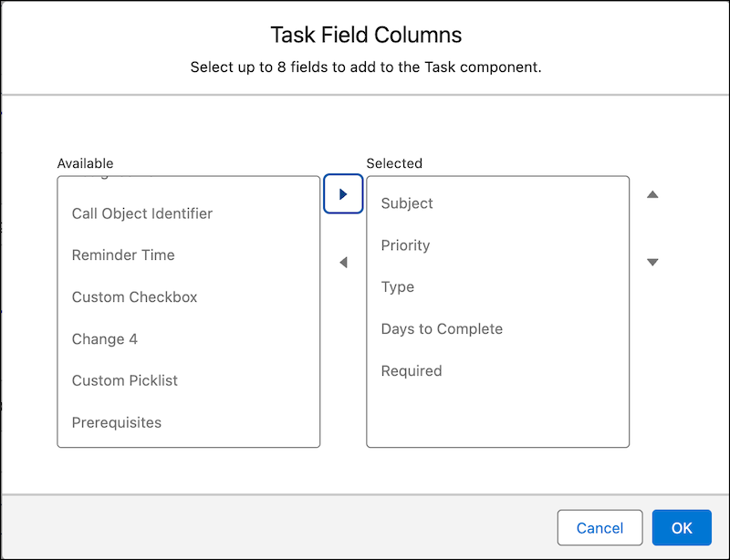
Task: Move field back to Available with left arrow
Action: 343,263
